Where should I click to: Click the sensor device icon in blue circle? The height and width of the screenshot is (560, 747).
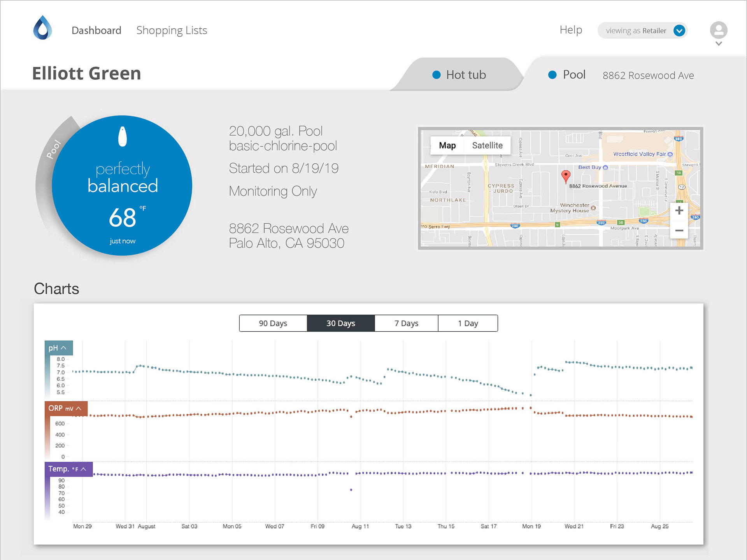(123, 136)
